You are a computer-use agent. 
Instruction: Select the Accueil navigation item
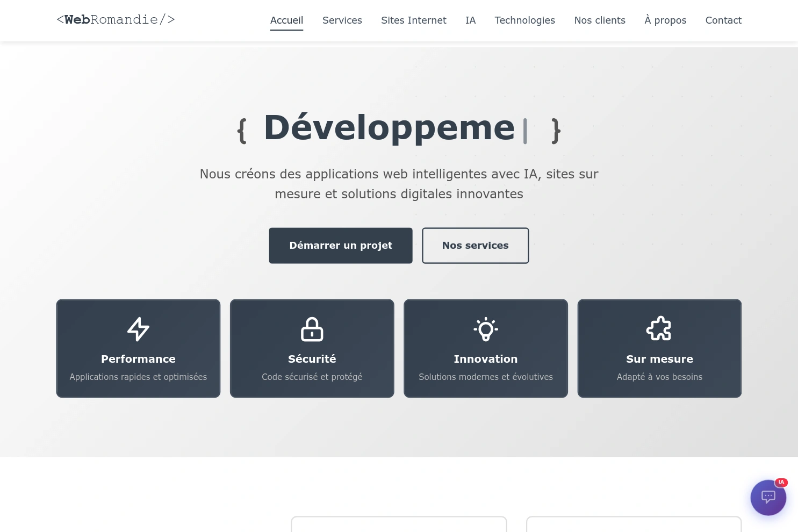[286, 20]
